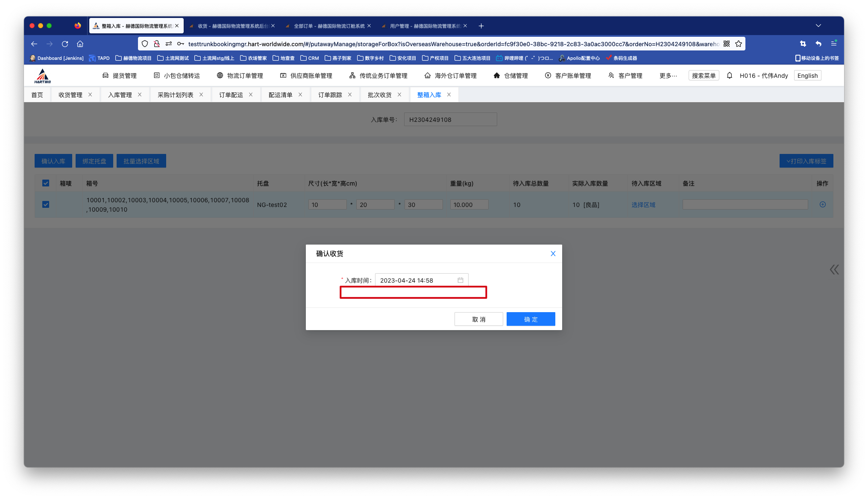Click the 取消 button in dialog

click(478, 319)
